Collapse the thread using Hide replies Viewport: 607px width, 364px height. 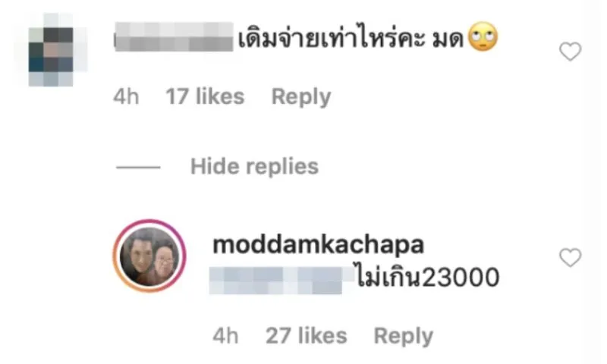(254, 166)
